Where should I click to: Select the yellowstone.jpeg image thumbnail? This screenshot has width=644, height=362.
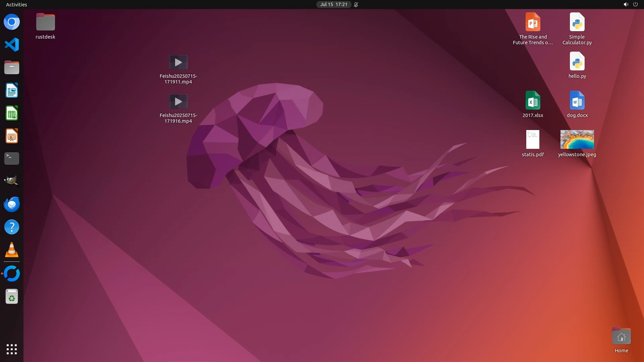577,139
